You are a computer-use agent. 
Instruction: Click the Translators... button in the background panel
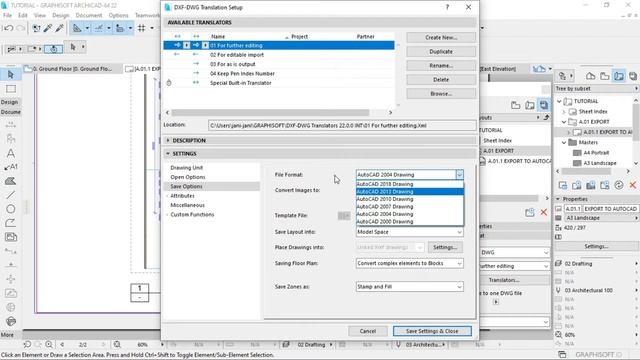pos(504,280)
